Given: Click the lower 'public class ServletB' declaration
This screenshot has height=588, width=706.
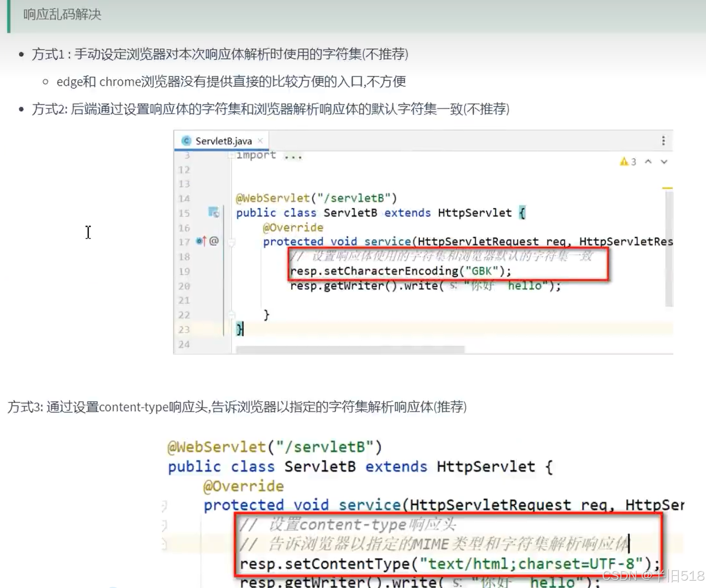Looking at the screenshot, I should [x=360, y=466].
